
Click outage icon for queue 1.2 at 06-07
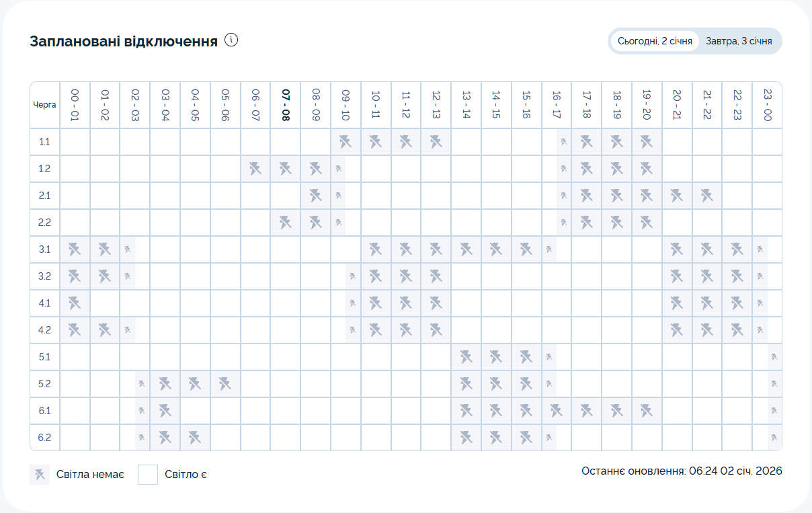click(x=255, y=169)
